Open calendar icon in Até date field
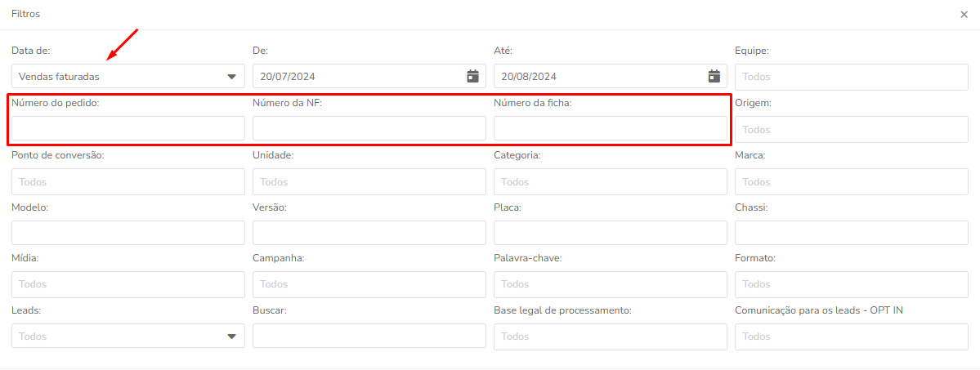 point(714,76)
